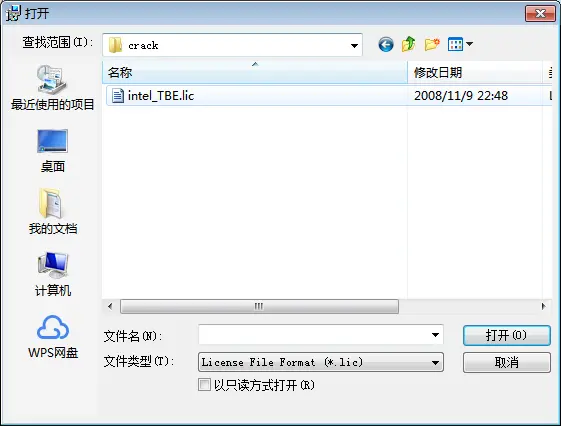The height and width of the screenshot is (426, 561).
Task: Open WPS网盘 cloud location
Action: point(53,337)
